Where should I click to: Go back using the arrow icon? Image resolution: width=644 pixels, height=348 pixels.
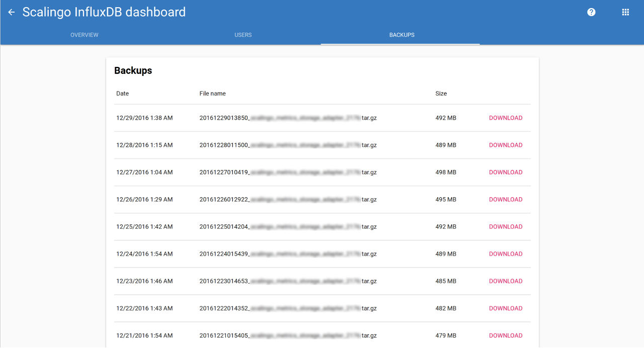pos(12,12)
